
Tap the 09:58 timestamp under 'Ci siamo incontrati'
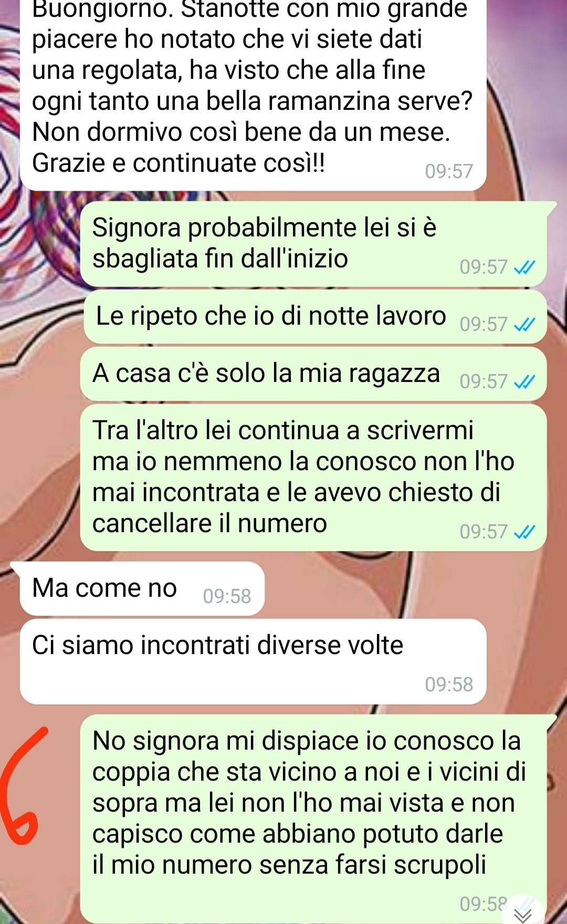pos(449,684)
